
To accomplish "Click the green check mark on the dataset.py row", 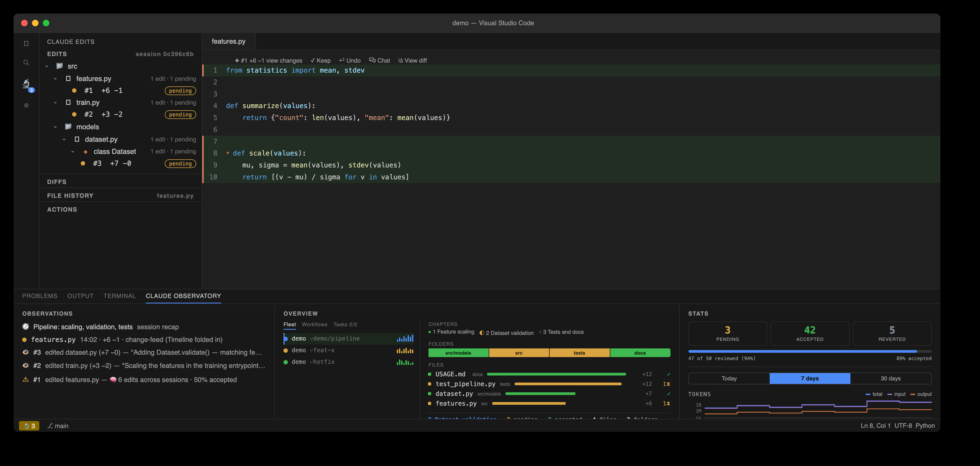I will pos(668,394).
